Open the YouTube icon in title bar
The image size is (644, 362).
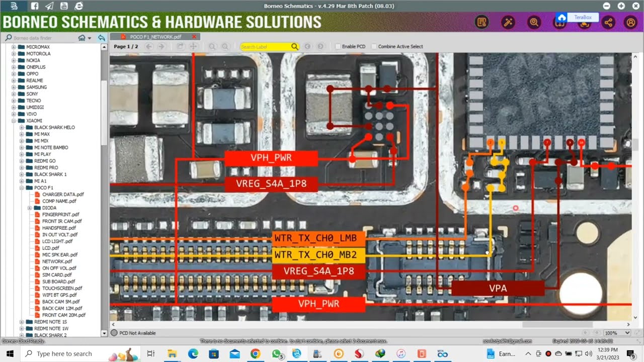click(x=64, y=6)
